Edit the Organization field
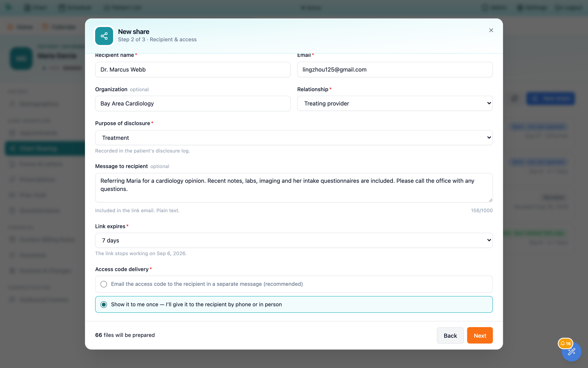588x368 pixels. click(193, 103)
